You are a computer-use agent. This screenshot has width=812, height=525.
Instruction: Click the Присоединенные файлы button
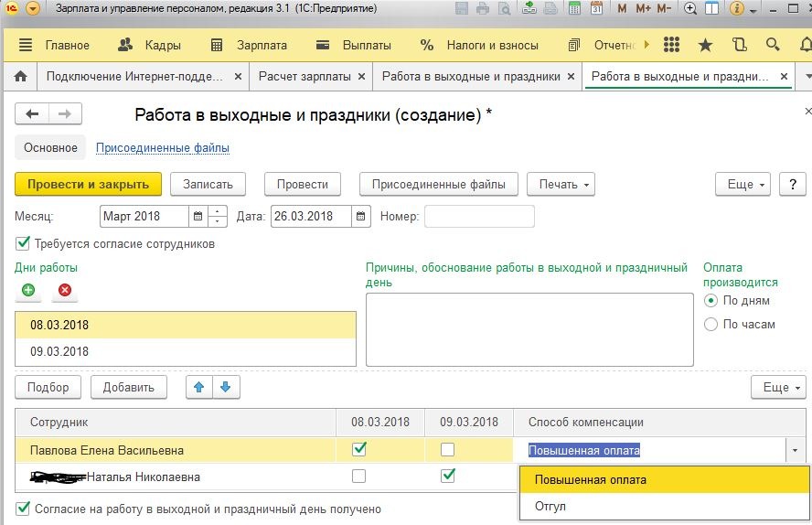439,185
